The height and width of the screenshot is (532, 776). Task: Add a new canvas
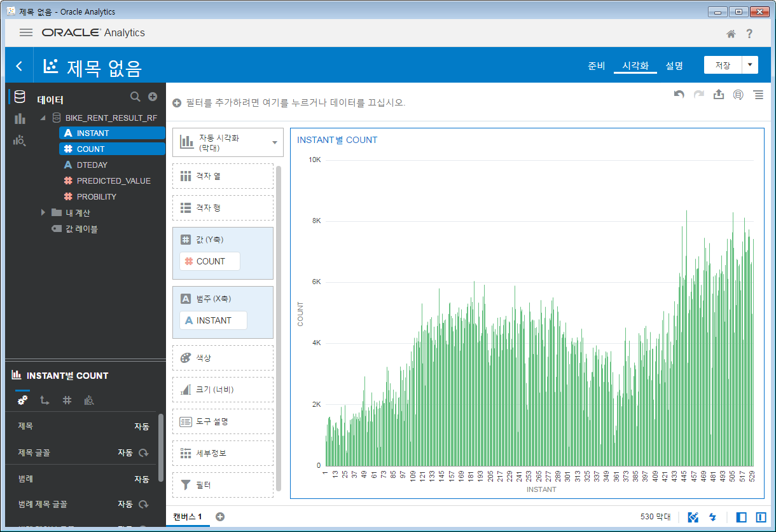coord(220,517)
